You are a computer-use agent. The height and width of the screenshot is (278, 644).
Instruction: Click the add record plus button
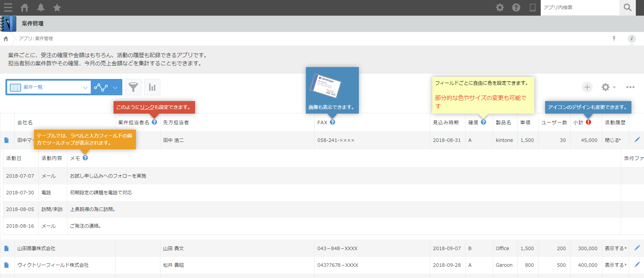coord(587,87)
